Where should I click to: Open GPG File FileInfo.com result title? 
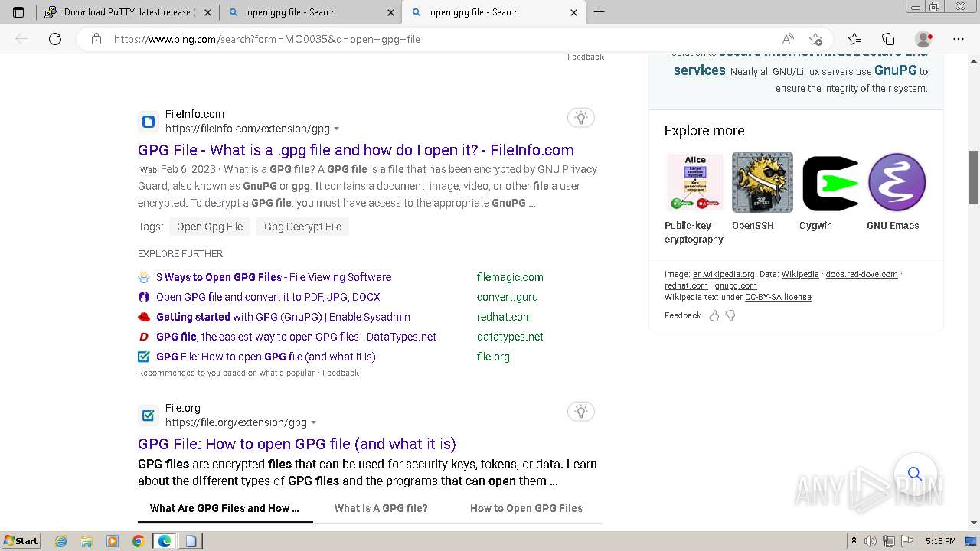355,150
